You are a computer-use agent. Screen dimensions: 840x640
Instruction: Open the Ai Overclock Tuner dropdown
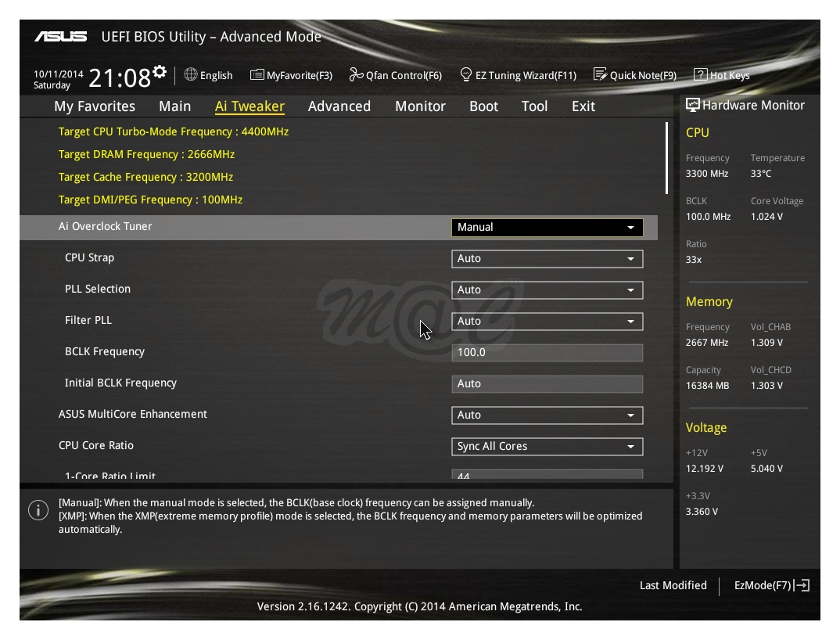[547, 227]
